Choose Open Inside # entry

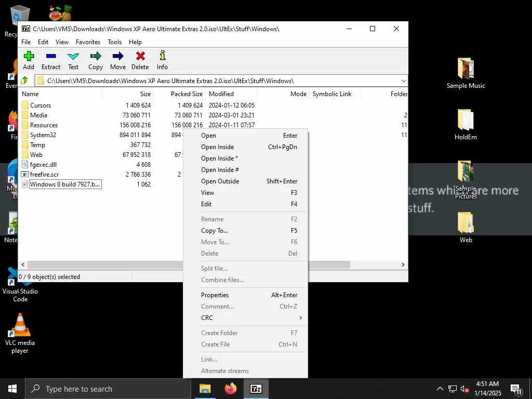click(245, 170)
